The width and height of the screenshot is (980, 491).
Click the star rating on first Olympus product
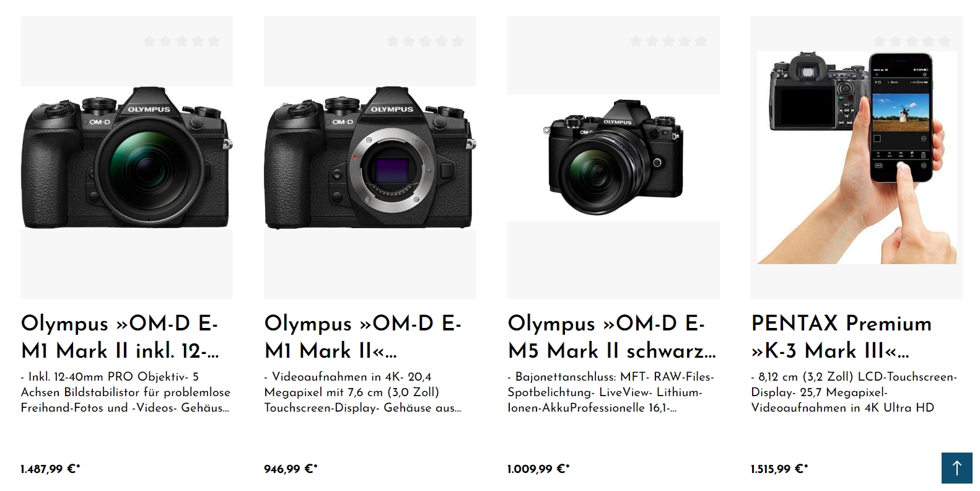click(x=182, y=42)
